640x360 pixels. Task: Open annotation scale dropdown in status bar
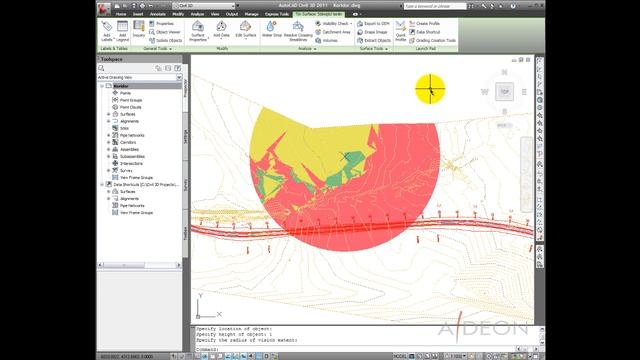tap(458, 357)
